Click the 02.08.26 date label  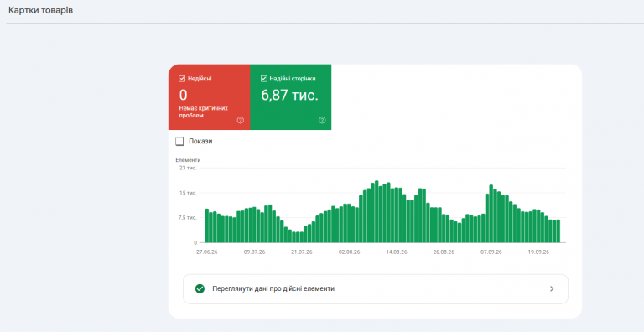(x=350, y=252)
